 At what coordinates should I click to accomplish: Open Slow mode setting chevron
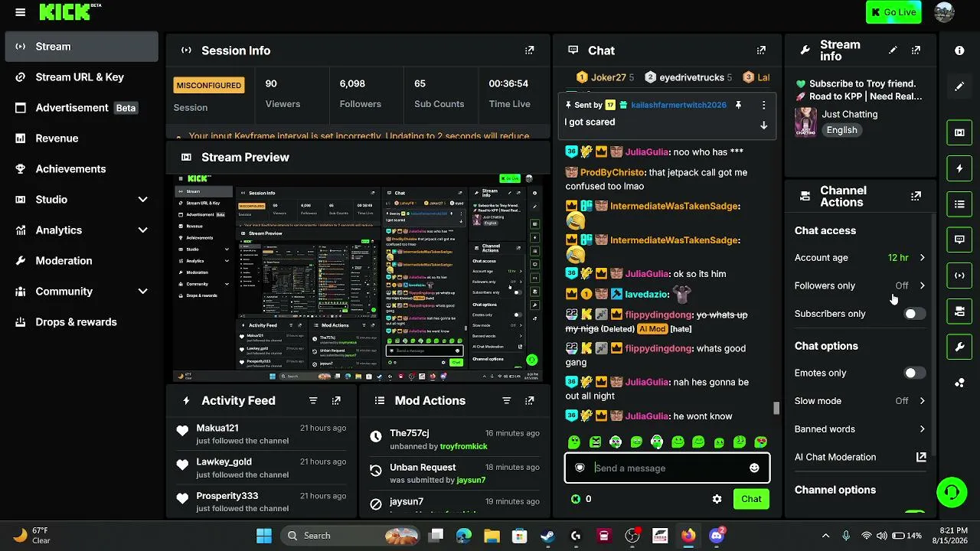pyautogui.click(x=922, y=401)
